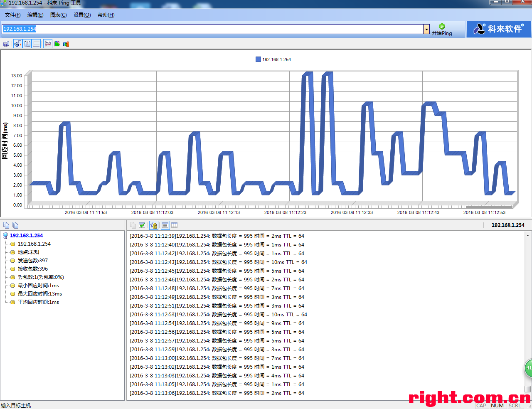
Task: Click the NUM indicator in status bar
Action: tap(497, 406)
